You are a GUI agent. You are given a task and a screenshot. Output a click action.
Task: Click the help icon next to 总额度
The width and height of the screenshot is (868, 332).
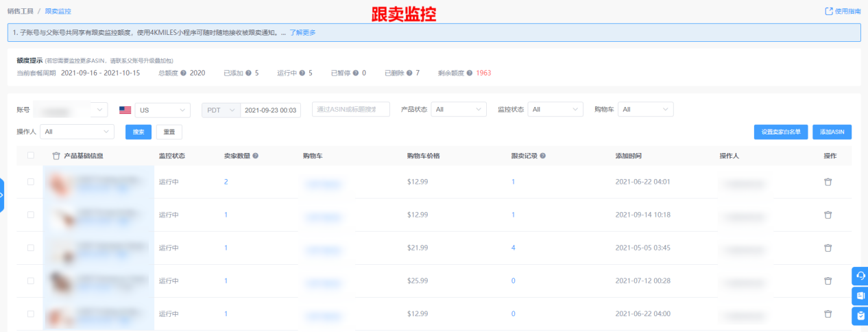(x=184, y=73)
